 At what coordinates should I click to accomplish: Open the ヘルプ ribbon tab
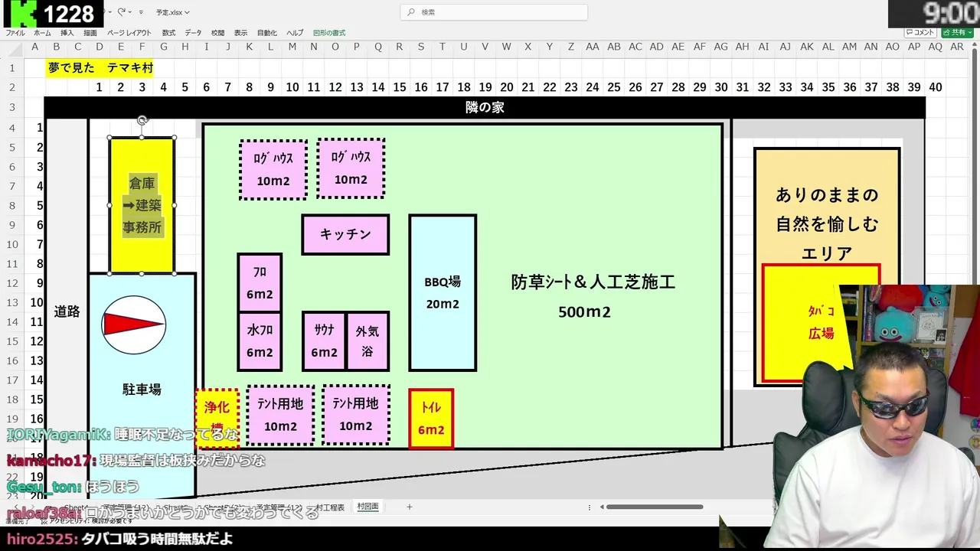tap(295, 33)
